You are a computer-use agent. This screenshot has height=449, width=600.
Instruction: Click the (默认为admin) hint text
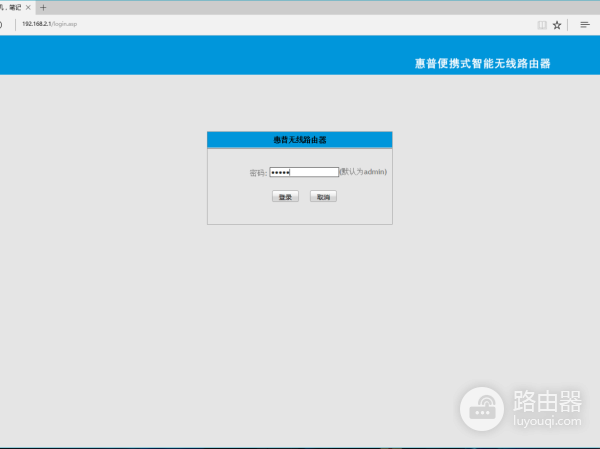click(363, 172)
